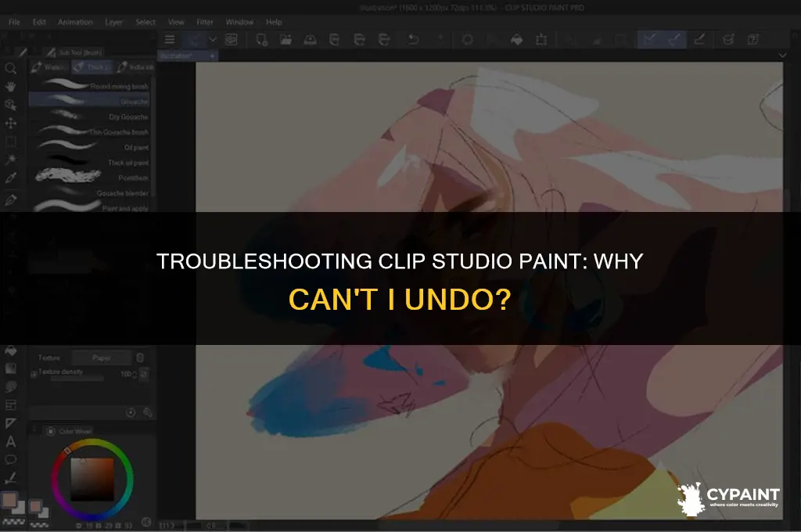The width and height of the screenshot is (801, 532).
Task: Click the Fill icon in command bar
Action: (516, 39)
